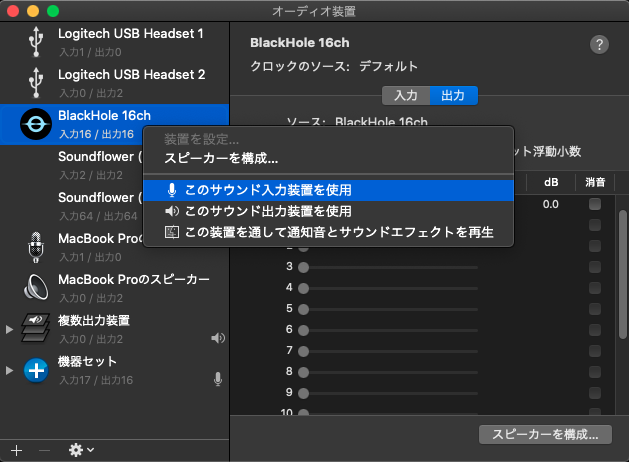Switch to the 出力 tab
The width and height of the screenshot is (629, 462).
(x=454, y=95)
